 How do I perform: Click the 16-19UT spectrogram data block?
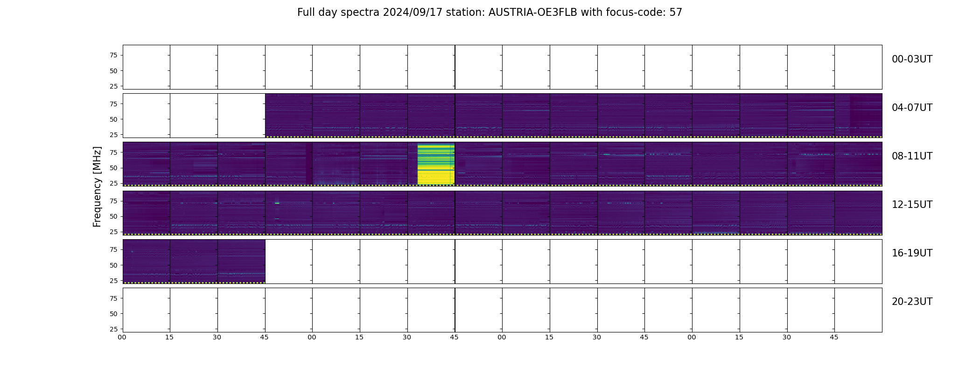[194, 261]
